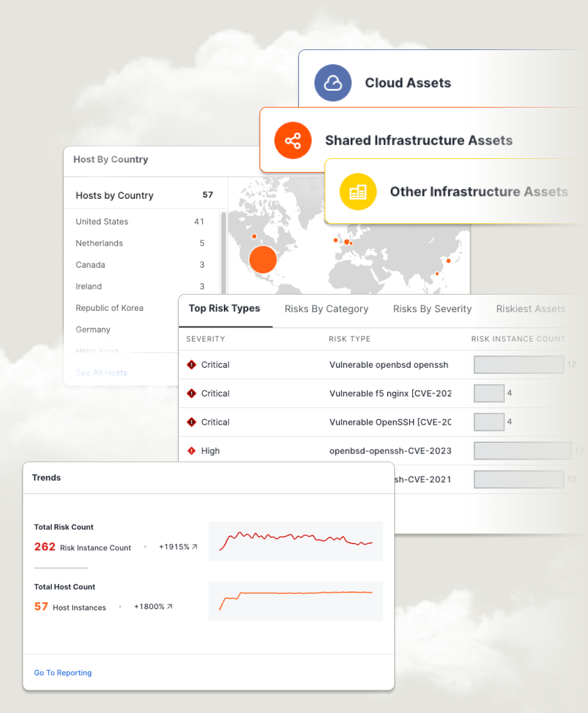Image resolution: width=588 pixels, height=713 pixels.
Task: Open the Risks By Category tab
Action: pyautogui.click(x=326, y=309)
